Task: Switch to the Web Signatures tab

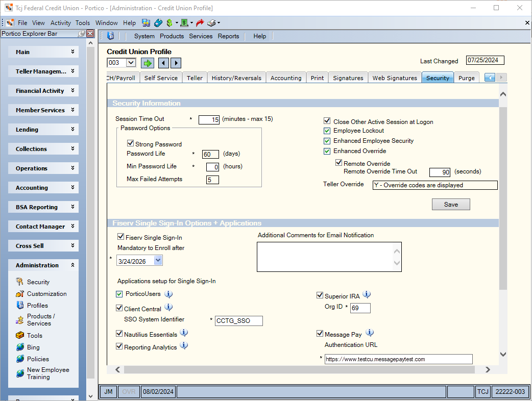Action: point(395,78)
